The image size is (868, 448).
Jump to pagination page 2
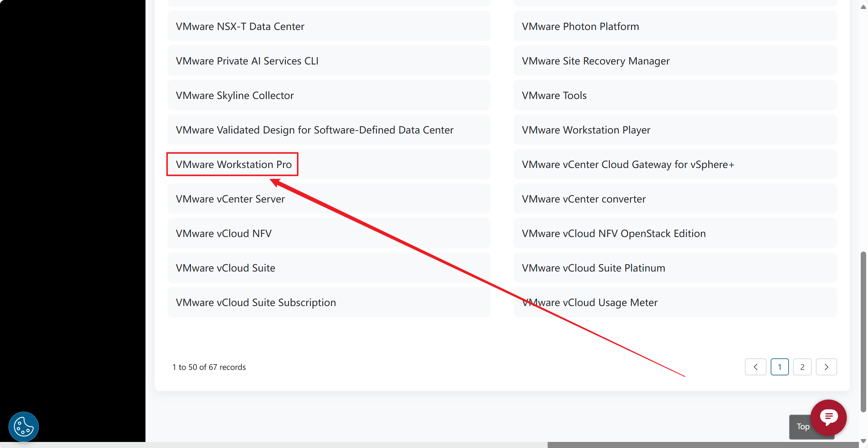coord(802,367)
